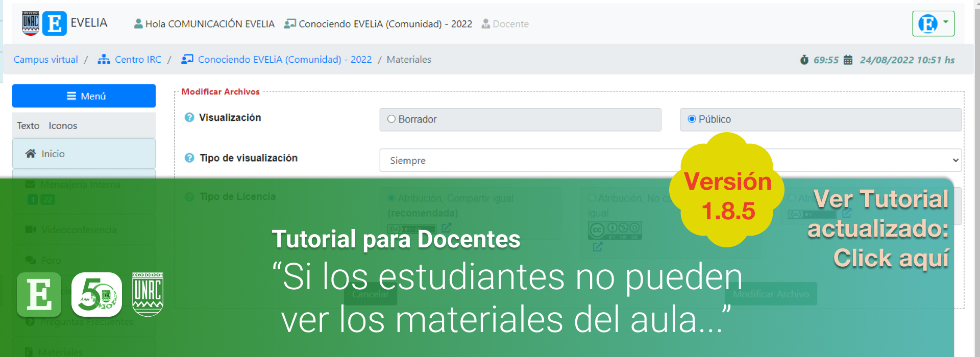Click the white UNRC logo on the banner
Screen dimensions: 980x357
[148, 294]
